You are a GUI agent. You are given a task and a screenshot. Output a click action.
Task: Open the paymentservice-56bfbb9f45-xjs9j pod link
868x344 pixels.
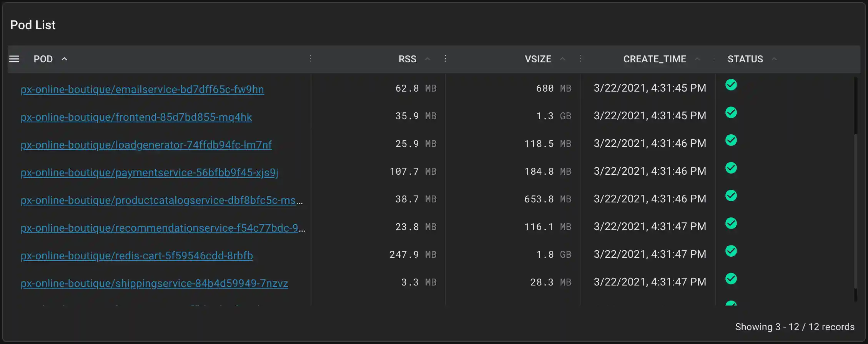coord(149,172)
